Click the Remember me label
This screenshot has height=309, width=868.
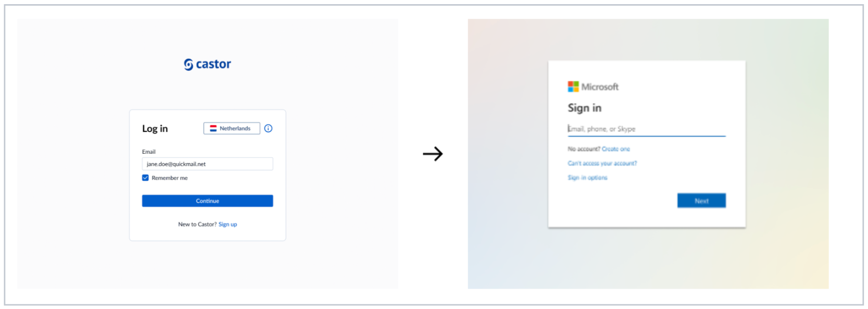click(x=169, y=178)
